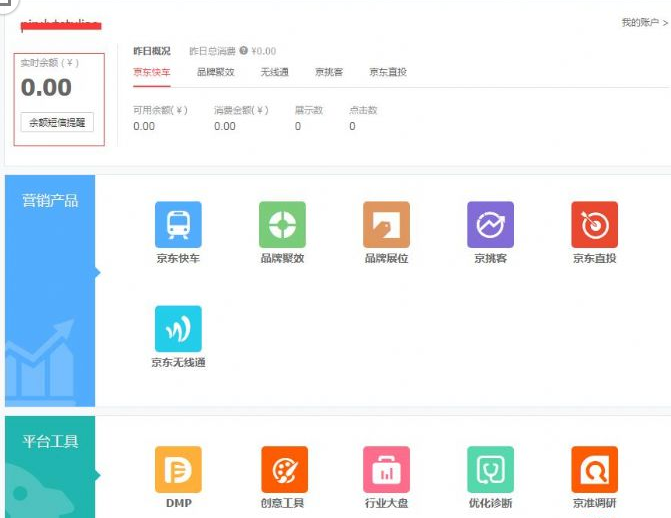Launch the 创意工具 palette icon

pos(285,470)
